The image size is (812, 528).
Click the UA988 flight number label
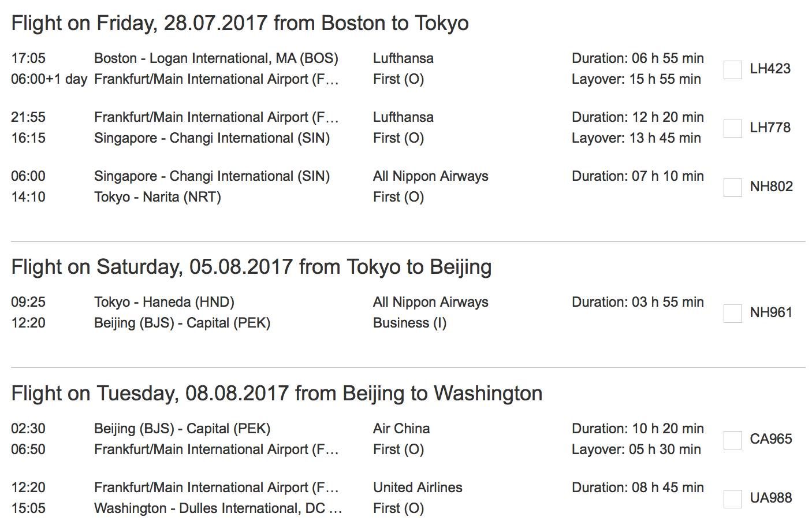tap(771, 498)
